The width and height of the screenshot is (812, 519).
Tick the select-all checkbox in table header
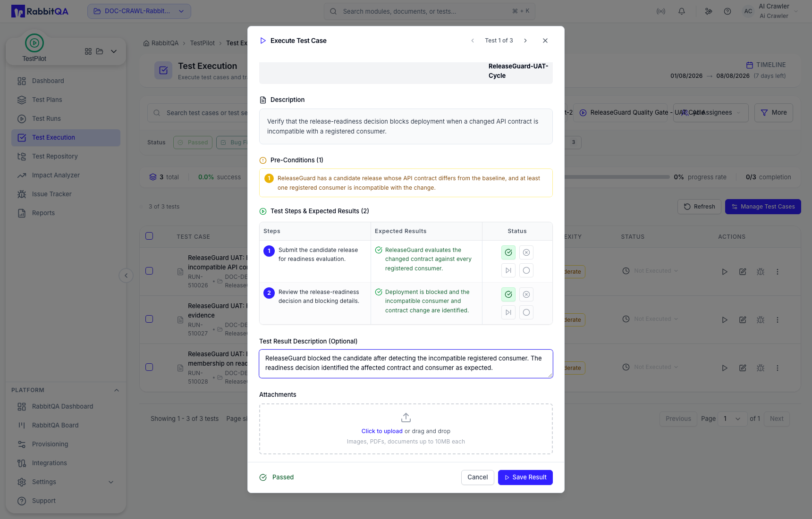pos(149,236)
